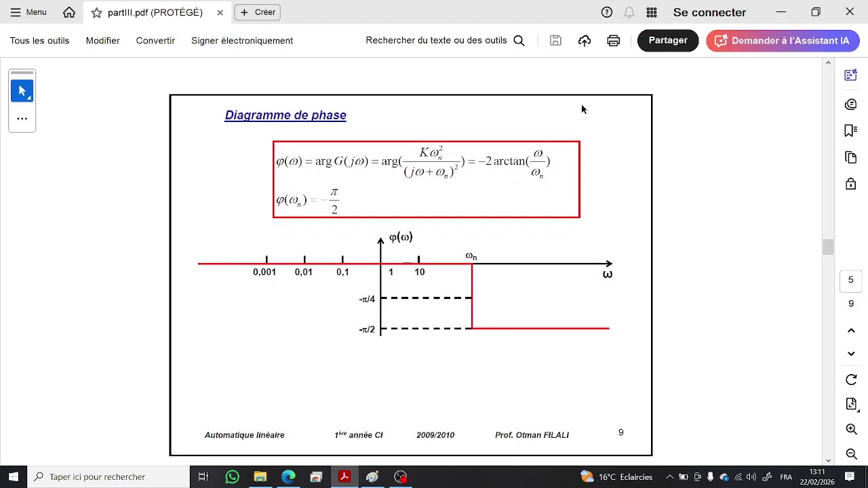The image size is (868, 488).
Task: Click the Partager button
Action: click(668, 41)
